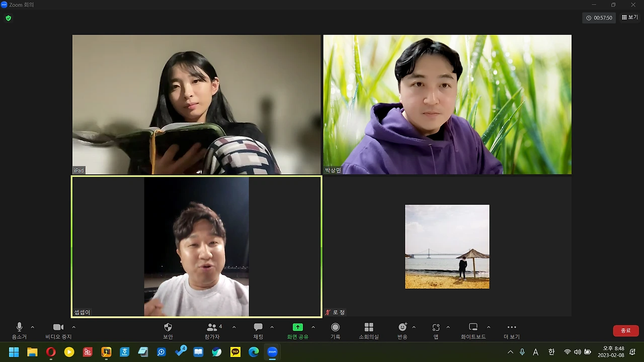
Task: Expand the arrow beside 화이트보드
Action: pos(489,327)
